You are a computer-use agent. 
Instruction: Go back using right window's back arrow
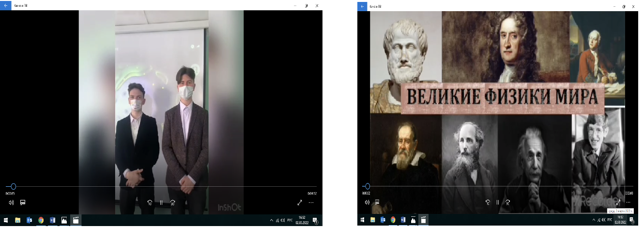(362, 6)
